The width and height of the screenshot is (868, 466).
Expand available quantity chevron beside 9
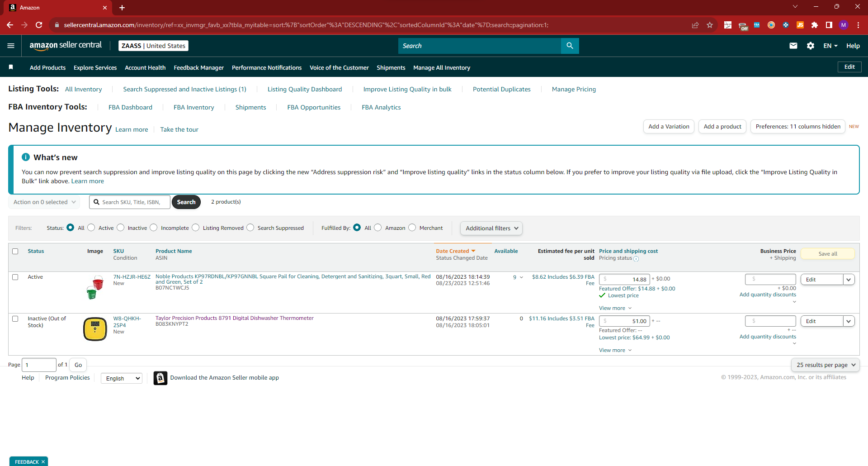coord(521,277)
